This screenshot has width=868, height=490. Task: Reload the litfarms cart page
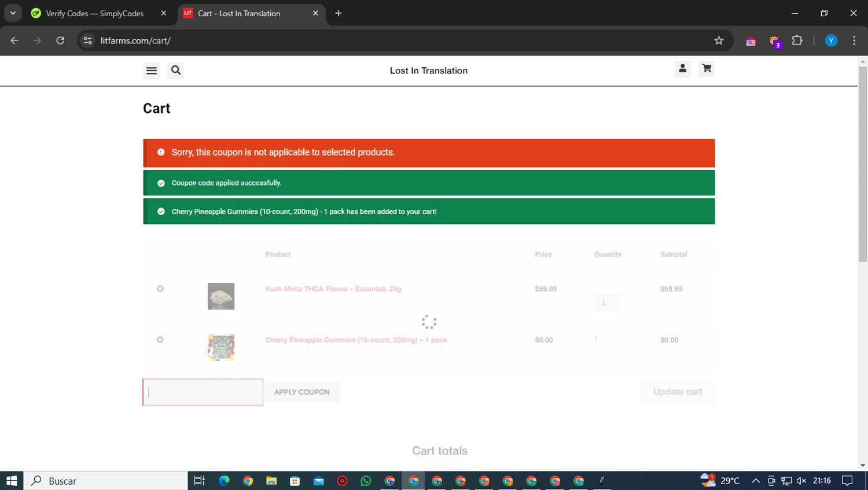click(60, 40)
